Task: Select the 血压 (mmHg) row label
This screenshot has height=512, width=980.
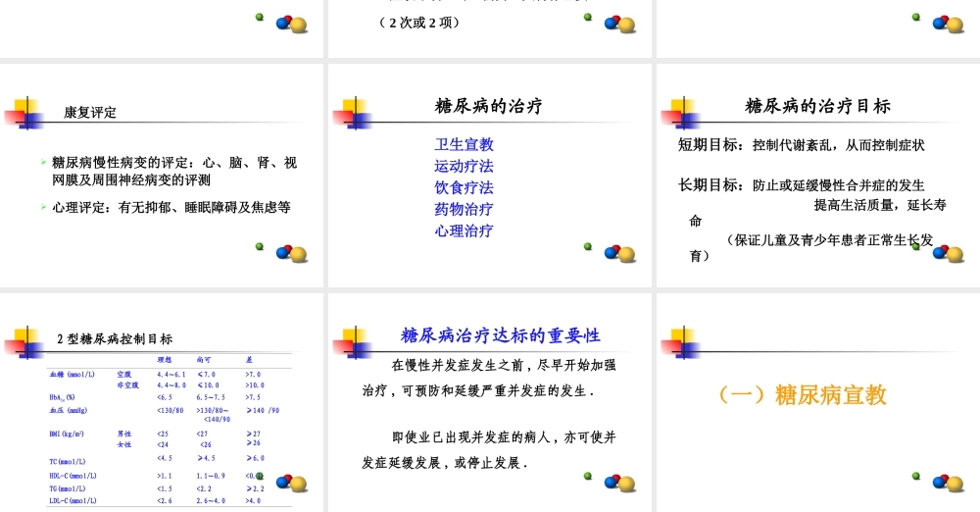Action: pos(69,411)
